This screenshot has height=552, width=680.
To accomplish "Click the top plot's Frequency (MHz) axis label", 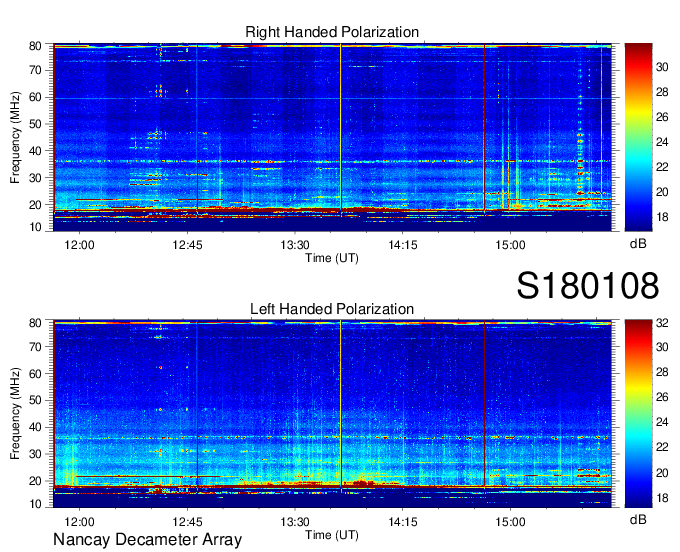I will 15,137.
